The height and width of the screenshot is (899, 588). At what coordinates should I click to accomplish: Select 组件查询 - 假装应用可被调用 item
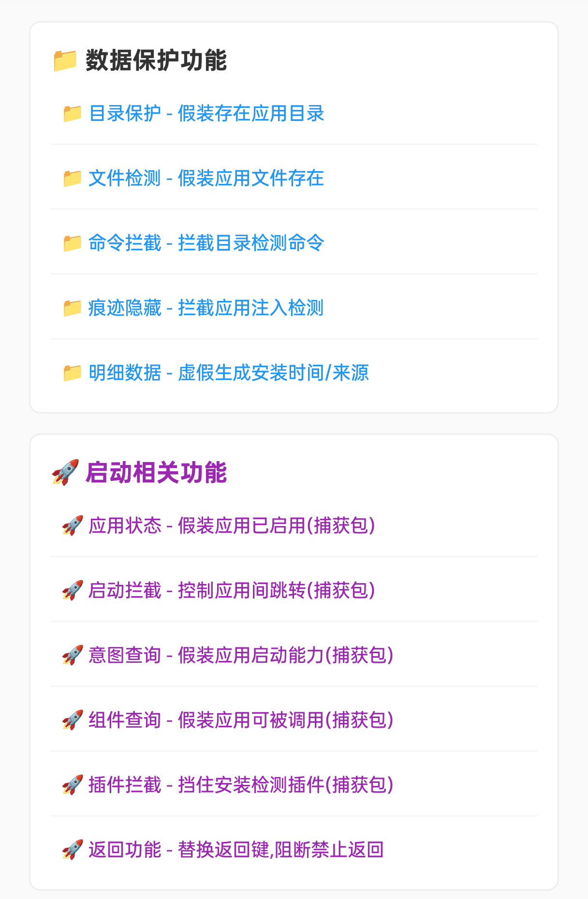point(294,720)
